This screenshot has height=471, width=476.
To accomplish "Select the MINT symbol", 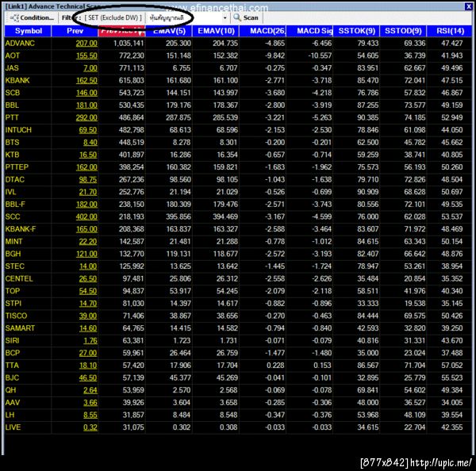I will tap(13, 242).
